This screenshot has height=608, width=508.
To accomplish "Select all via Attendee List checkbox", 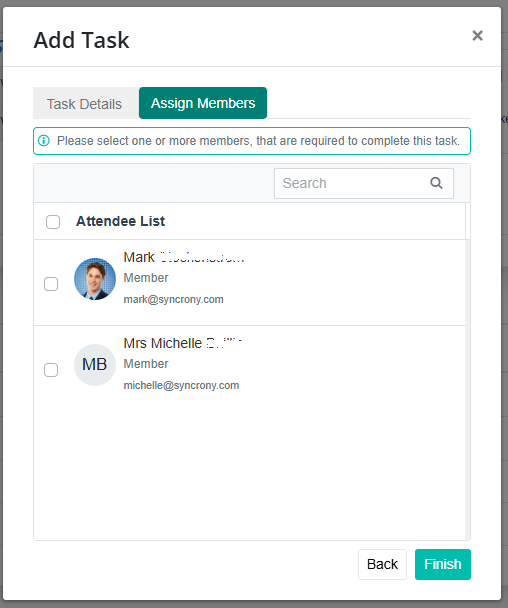I will click(x=53, y=222).
